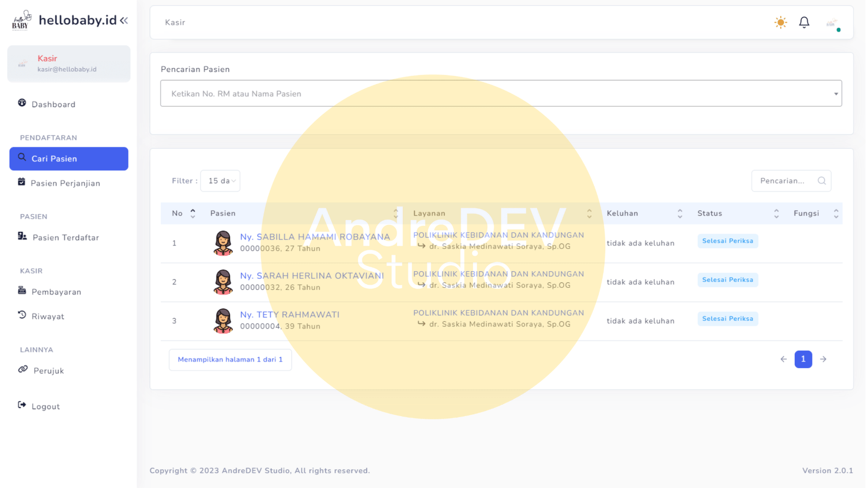Open the user avatar menu in header
Screen dimensions: 868x488
point(832,23)
